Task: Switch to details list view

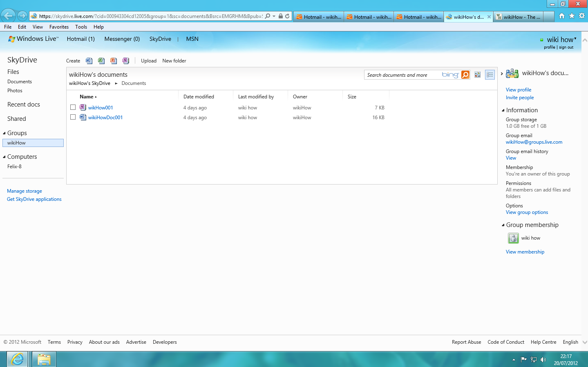Action: click(x=490, y=75)
